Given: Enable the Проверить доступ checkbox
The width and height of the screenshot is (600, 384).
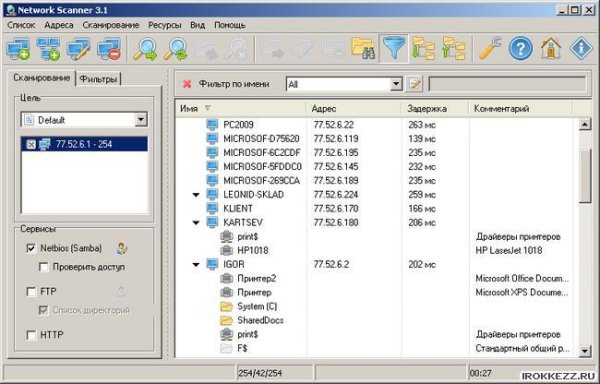Looking at the screenshot, I should click(x=44, y=267).
